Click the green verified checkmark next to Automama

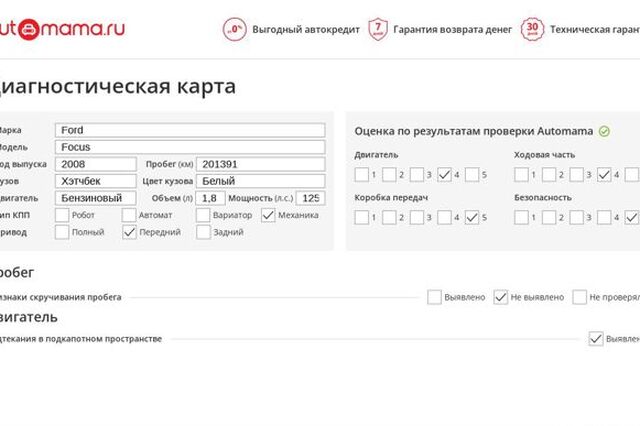click(x=604, y=131)
